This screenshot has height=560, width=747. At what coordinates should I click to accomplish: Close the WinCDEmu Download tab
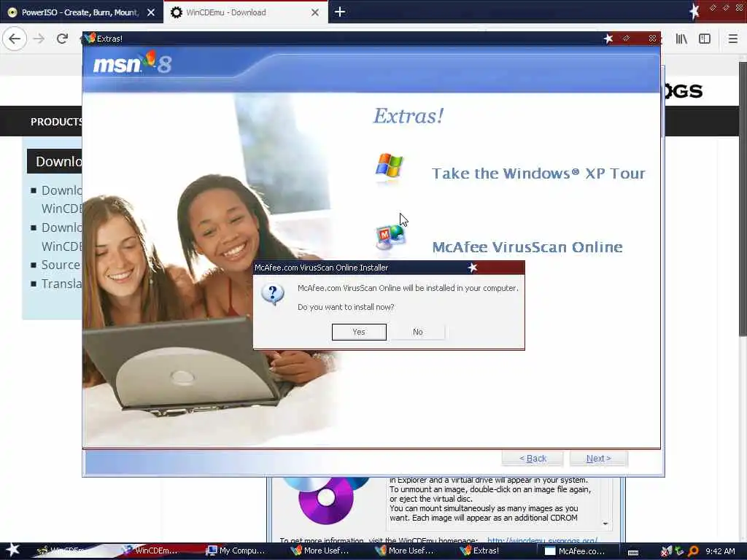(x=315, y=12)
